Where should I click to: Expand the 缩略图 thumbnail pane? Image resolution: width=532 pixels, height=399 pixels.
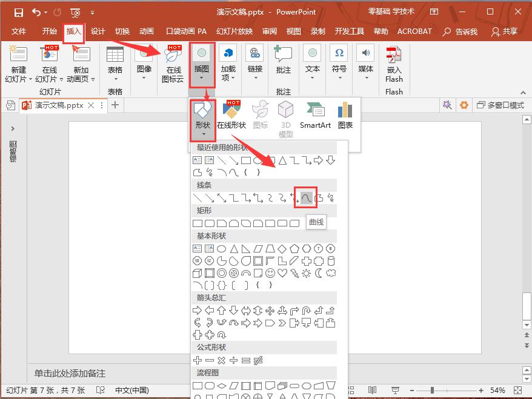tap(13, 129)
